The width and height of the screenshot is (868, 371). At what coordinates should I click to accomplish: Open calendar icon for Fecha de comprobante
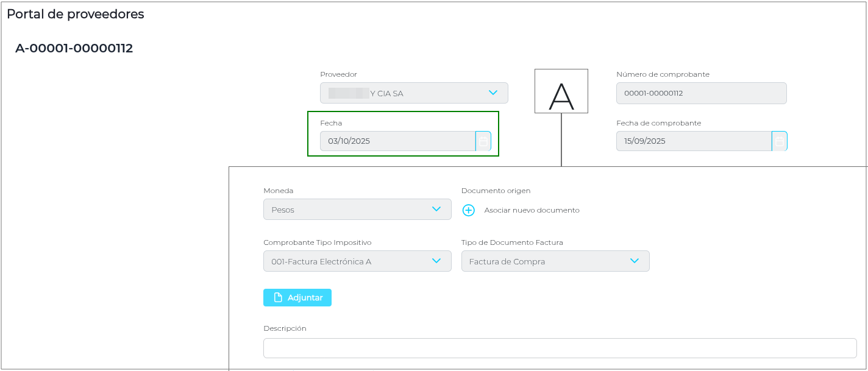[779, 141]
